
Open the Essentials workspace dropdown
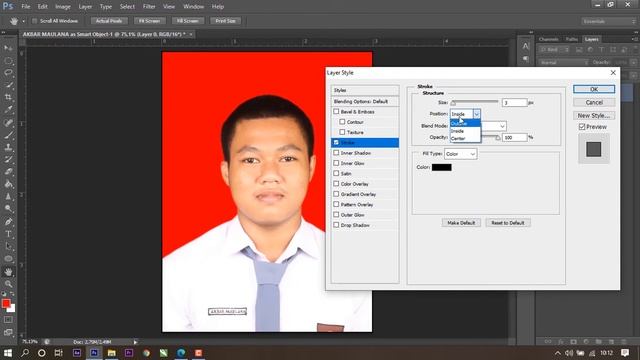pyautogui.click(x=608, y=21)
